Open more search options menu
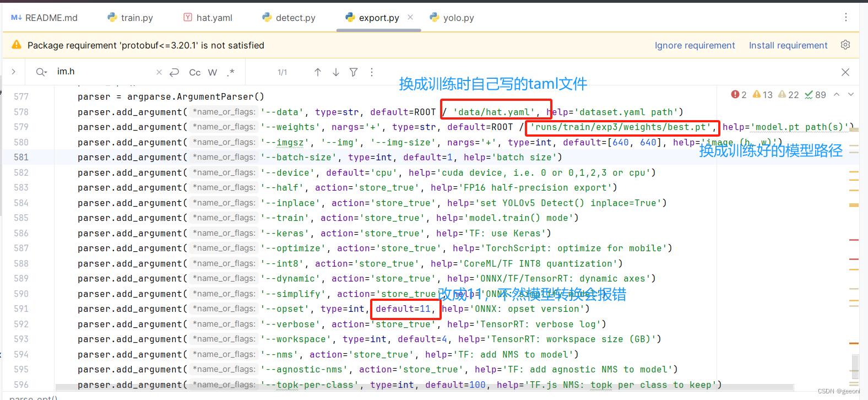Viewport: 868px width, 400px height. click(372, 72)
